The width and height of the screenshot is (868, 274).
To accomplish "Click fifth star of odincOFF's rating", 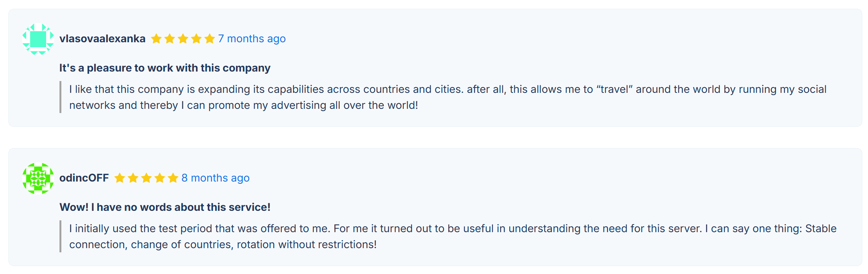I will pos(173,178).
